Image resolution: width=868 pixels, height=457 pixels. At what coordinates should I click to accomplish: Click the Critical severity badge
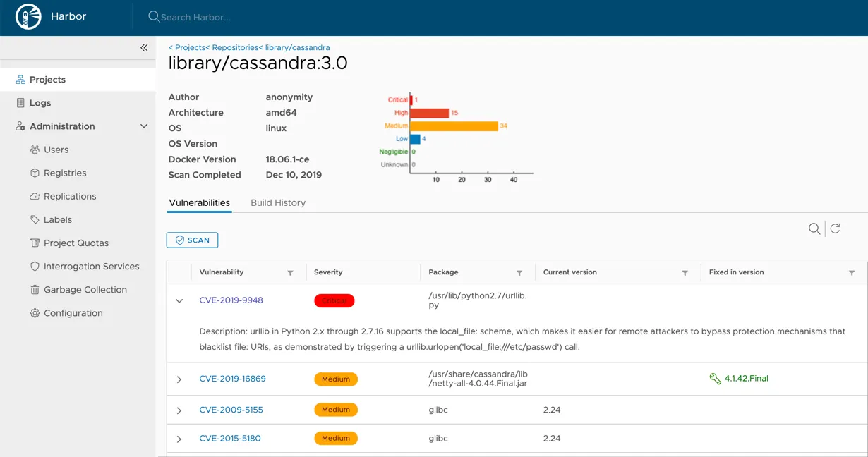tap(334, 300)
